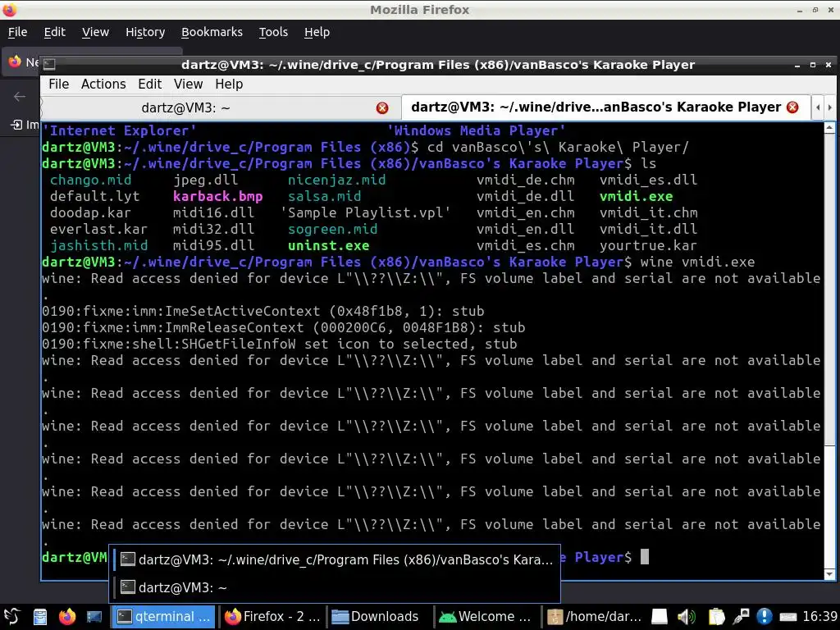Click the Firefox logo in the title bar
The height and width of the screenshot is (630, 840).
pos(10,10)
